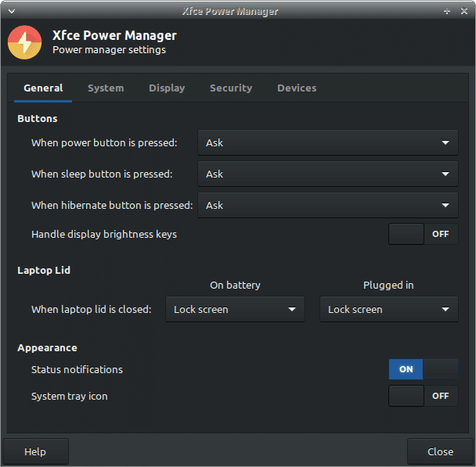Click the Buttons section heading
476x467 pixels.
point(38,119)
